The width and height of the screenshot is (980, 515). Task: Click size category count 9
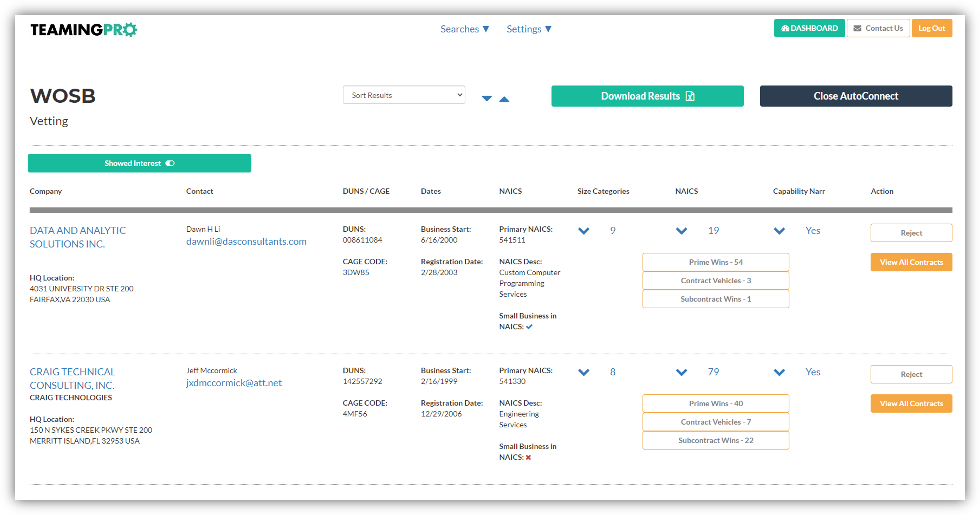coord(612,231)
